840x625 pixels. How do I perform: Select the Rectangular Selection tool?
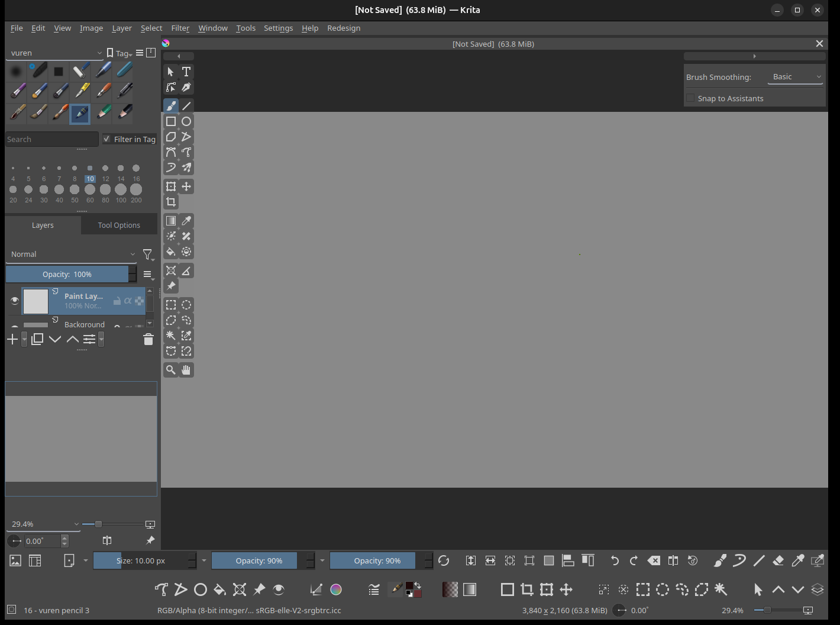coord(171,305)
